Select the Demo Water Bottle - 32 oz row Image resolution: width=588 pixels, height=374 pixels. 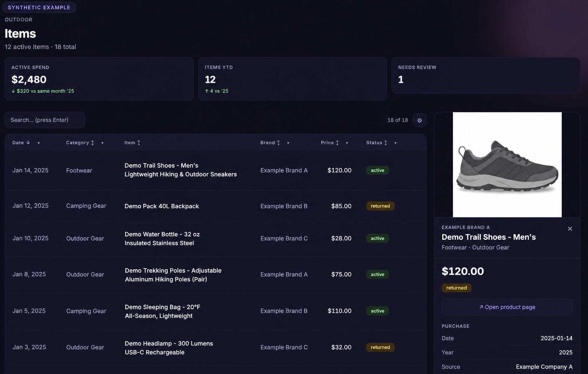tap(215, 239)
